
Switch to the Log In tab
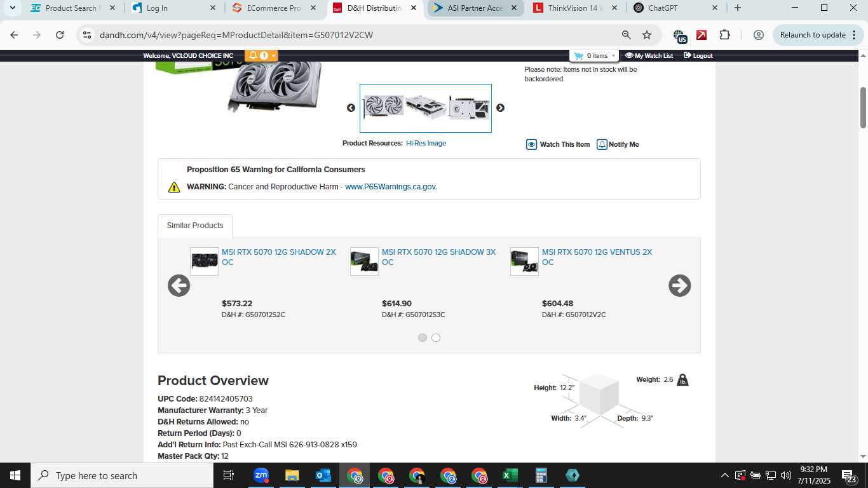pos(175,8)
